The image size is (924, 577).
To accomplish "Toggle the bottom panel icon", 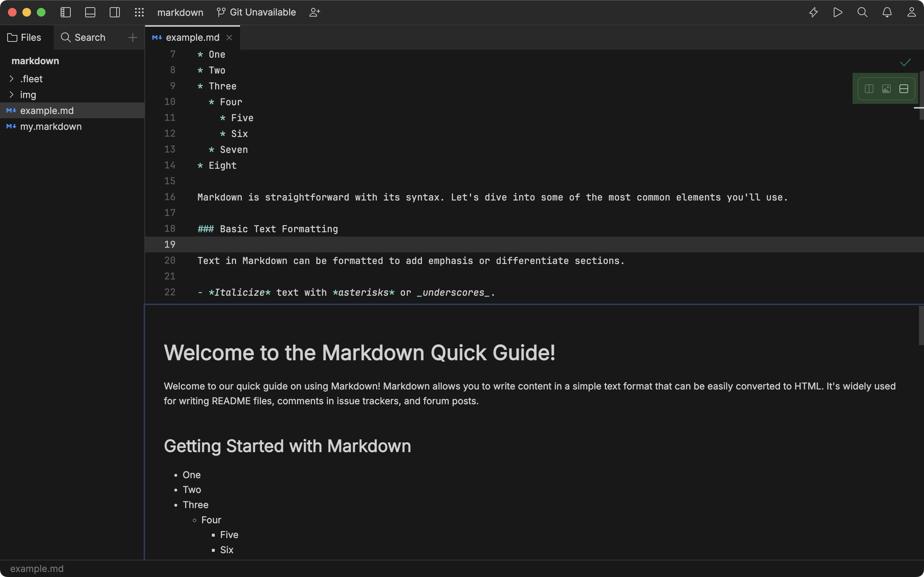I will (x=90, y=12).
